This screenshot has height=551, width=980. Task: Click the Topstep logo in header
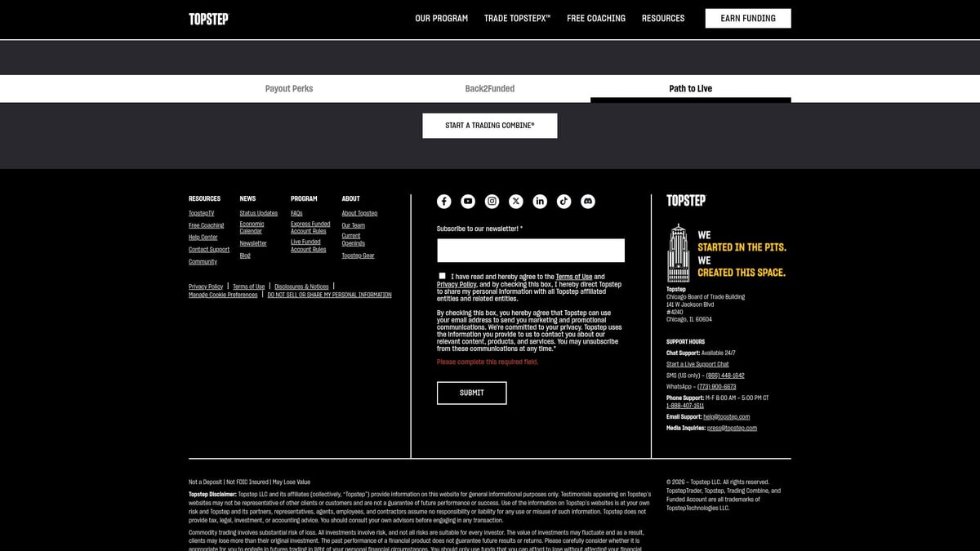click(209, 19)
